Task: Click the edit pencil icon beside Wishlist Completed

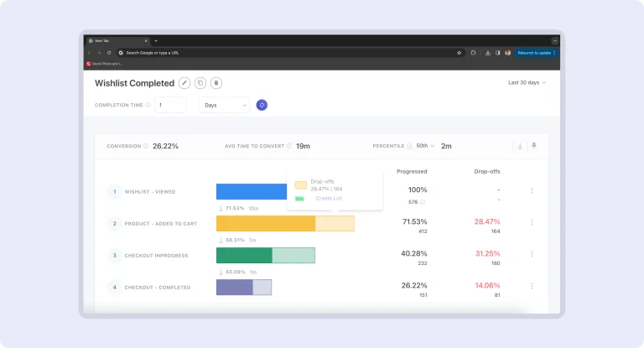Action: tap(184, 83)
